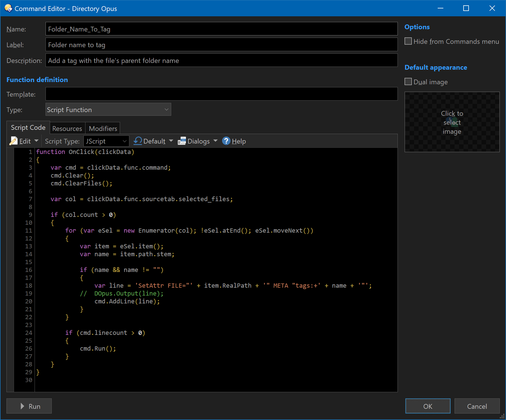The image size is (506, 420).
Task: Switch to the Resources tab
Action: pos(67,128)
